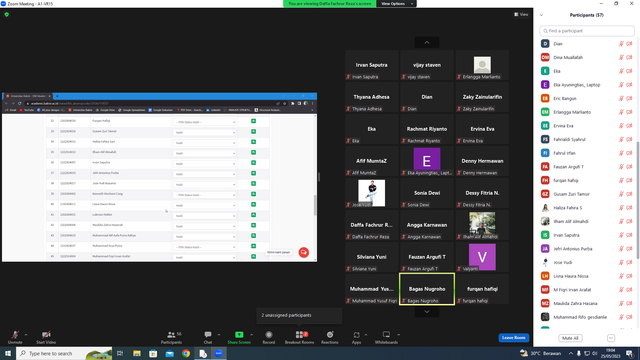
Task: Unmute the microphone in Zoom toolbar
Action: click(x=15, y=337)
